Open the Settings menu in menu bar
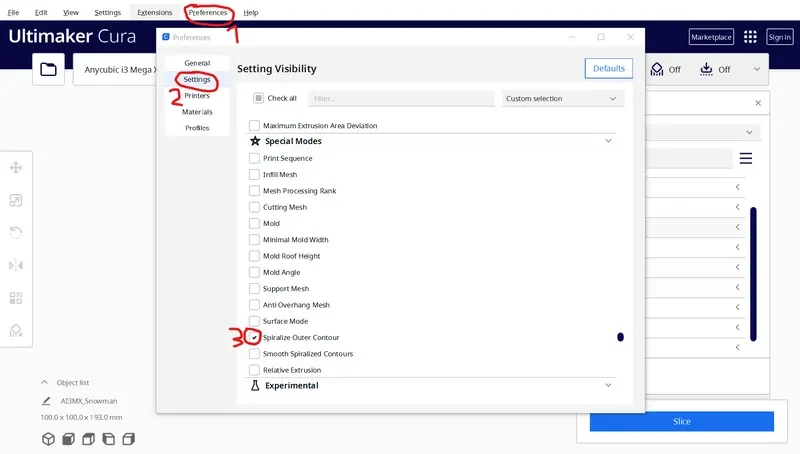This screenshot has width=800, height=454. (x=108, y=12)
